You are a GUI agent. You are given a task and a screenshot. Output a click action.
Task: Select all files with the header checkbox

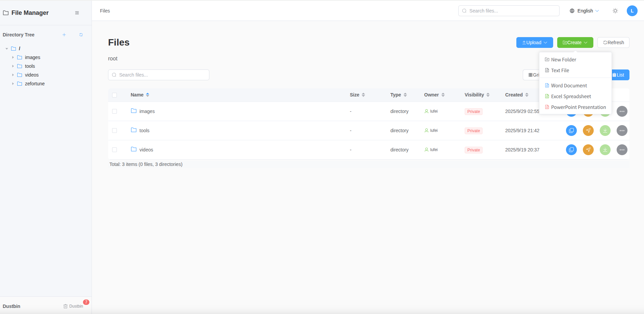(x=114, y=95)
